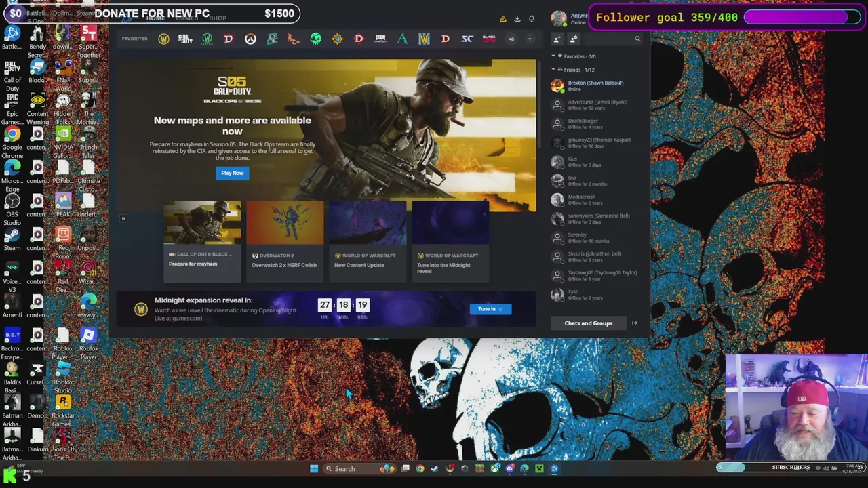
Task: Open Google Chrome desktop shortcut
Action: (x=12, y=142)
